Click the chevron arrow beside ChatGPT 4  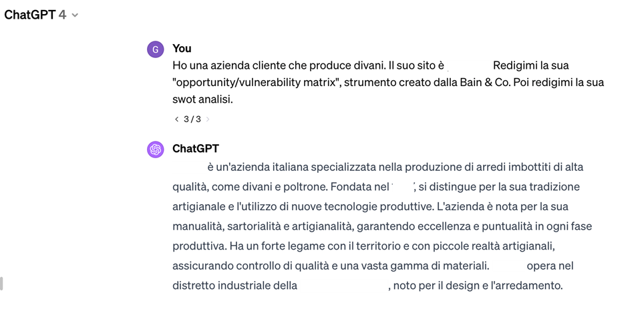point(74,15)
